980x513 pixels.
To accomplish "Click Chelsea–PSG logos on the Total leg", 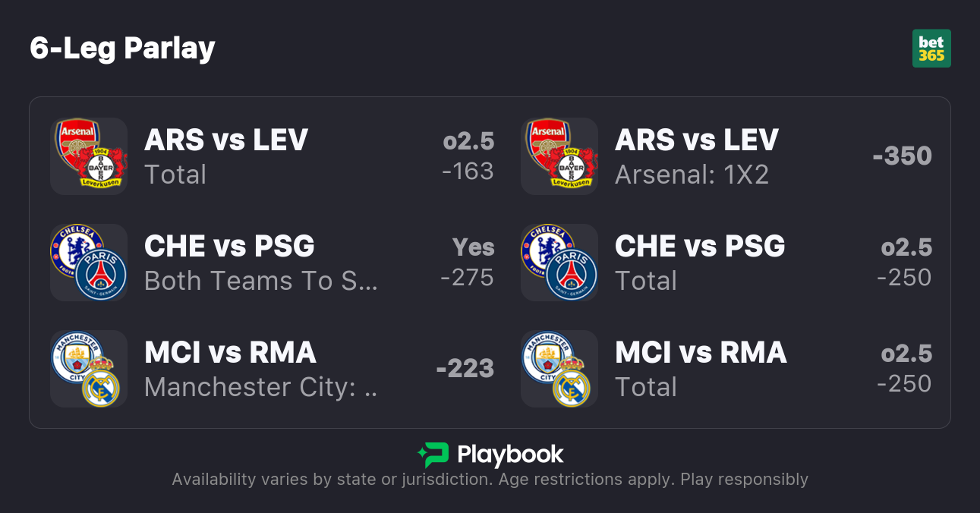I will click(x=559, y=263).
